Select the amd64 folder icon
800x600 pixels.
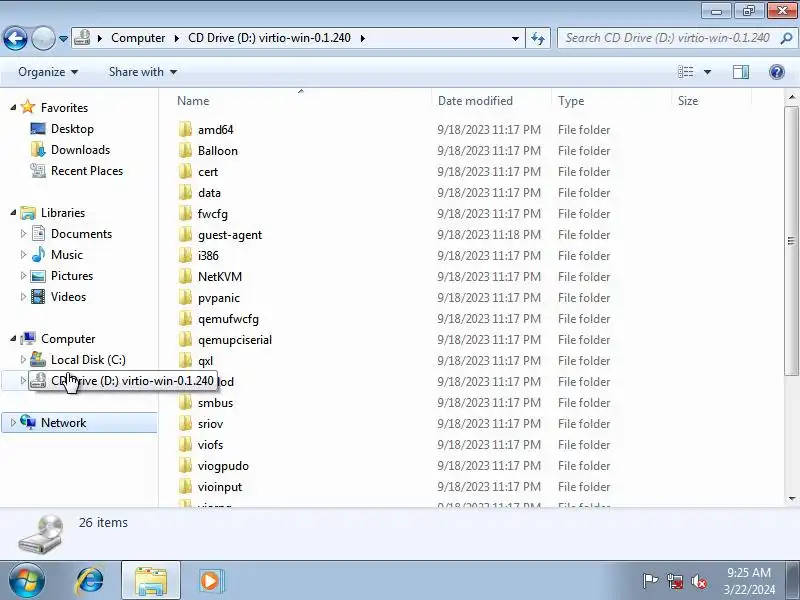185,129
